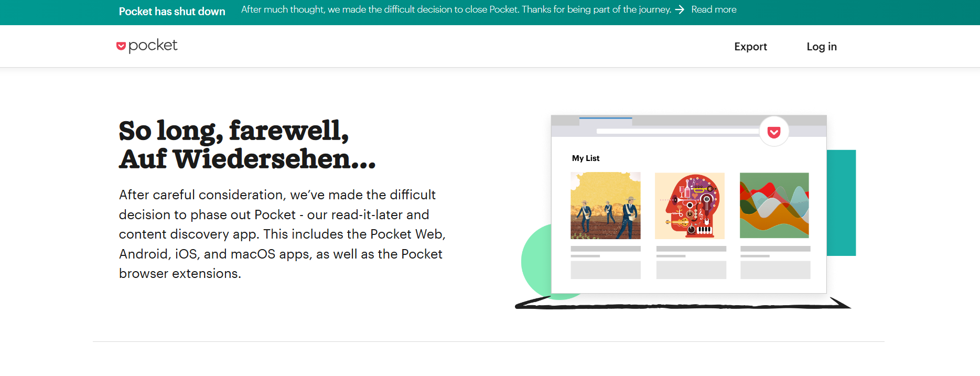Click the gray placeholder card under waves image
980x376 pixels.
point(775,270)
